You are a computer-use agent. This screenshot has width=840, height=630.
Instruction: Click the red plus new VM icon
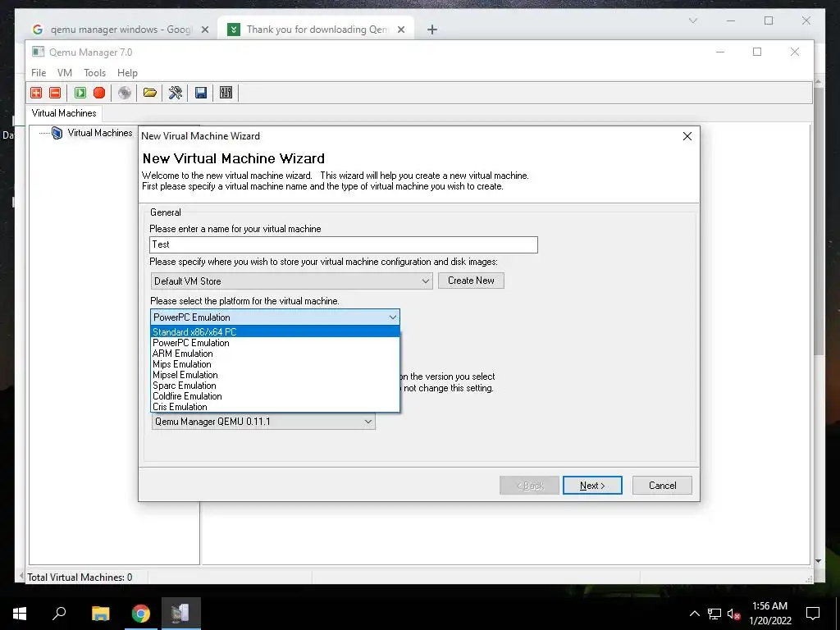point(36,93)
